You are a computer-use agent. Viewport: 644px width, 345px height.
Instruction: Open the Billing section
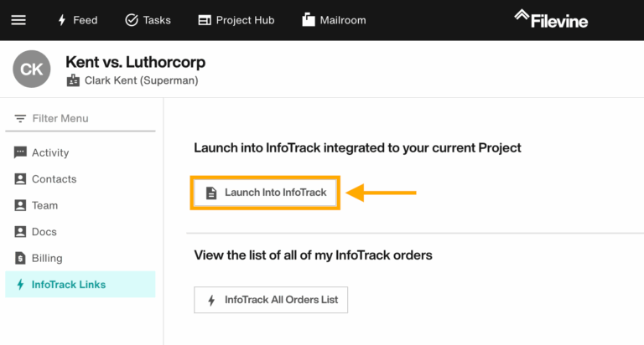80,258
